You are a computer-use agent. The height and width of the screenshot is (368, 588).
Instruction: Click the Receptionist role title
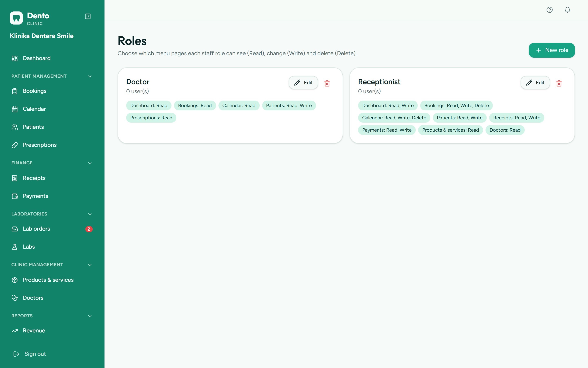[x=379, y=82]
